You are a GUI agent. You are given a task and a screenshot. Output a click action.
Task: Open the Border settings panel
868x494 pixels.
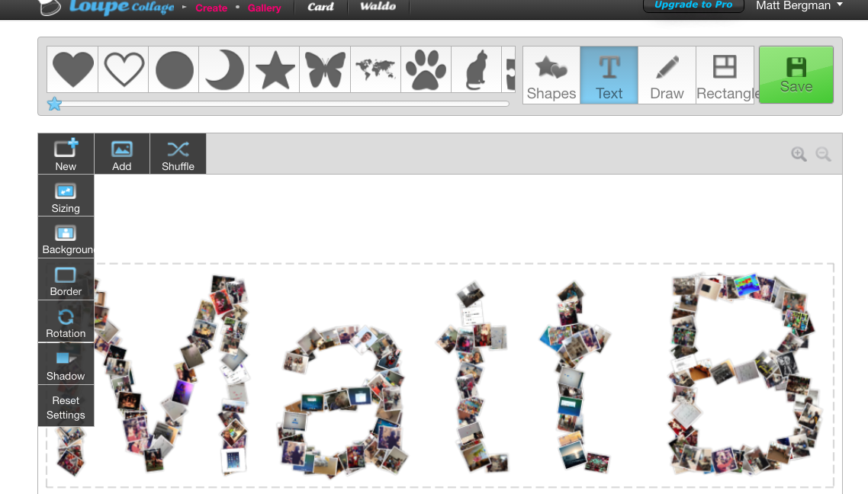(66, 279)
